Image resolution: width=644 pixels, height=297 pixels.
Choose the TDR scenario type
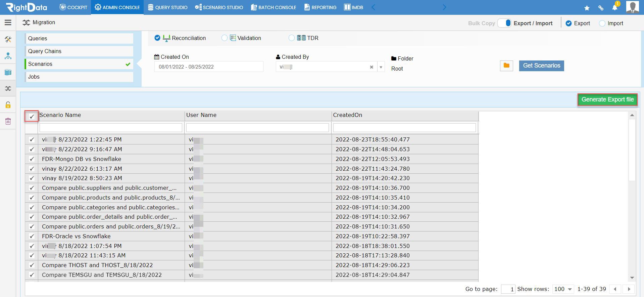pos(291,38)
